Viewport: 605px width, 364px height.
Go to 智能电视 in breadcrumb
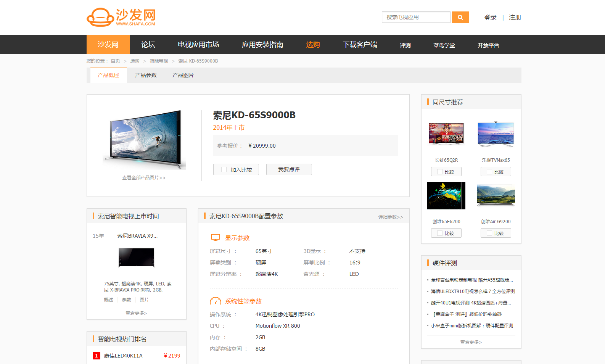(x=159, y=61)
